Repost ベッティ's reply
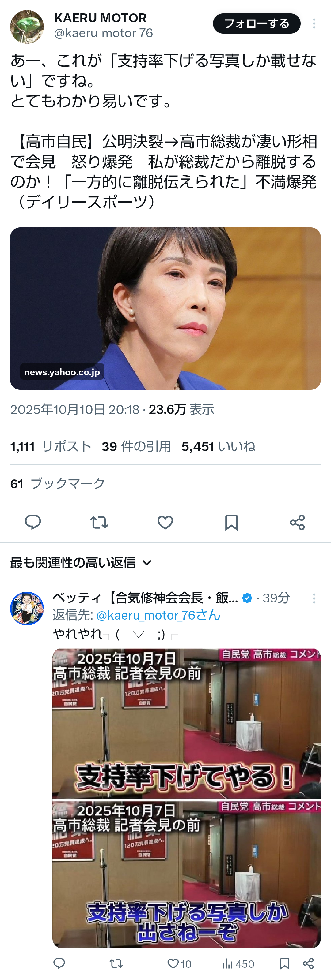Viewport: 331px width, 980px height. (116, 963)
